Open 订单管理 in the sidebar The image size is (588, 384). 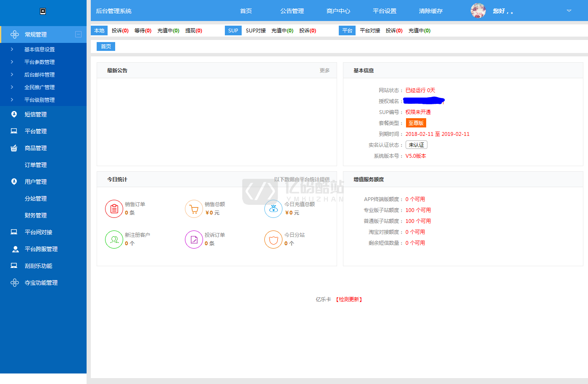(x=36, y=165)
